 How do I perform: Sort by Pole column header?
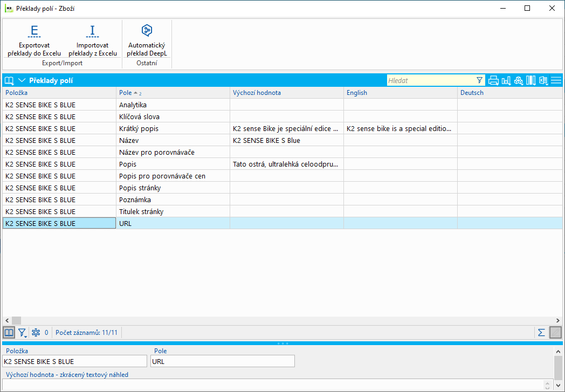pyautogui.click(x=173, y=93)
